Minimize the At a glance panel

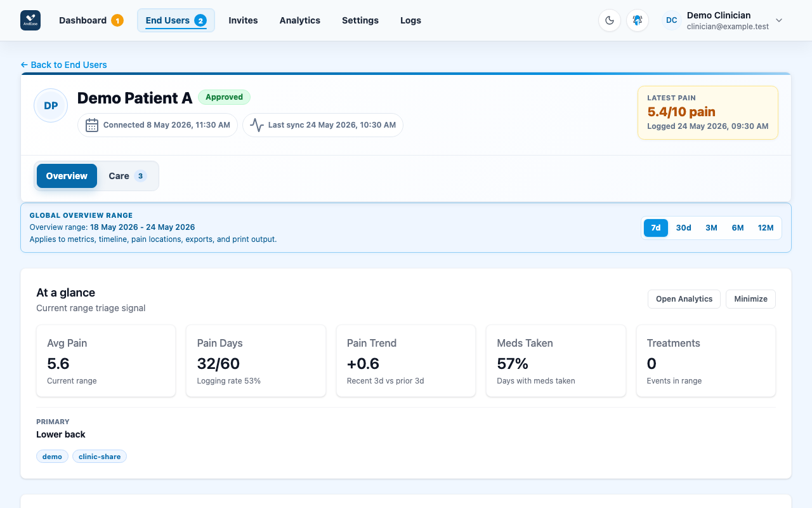[x=751, y=299]
